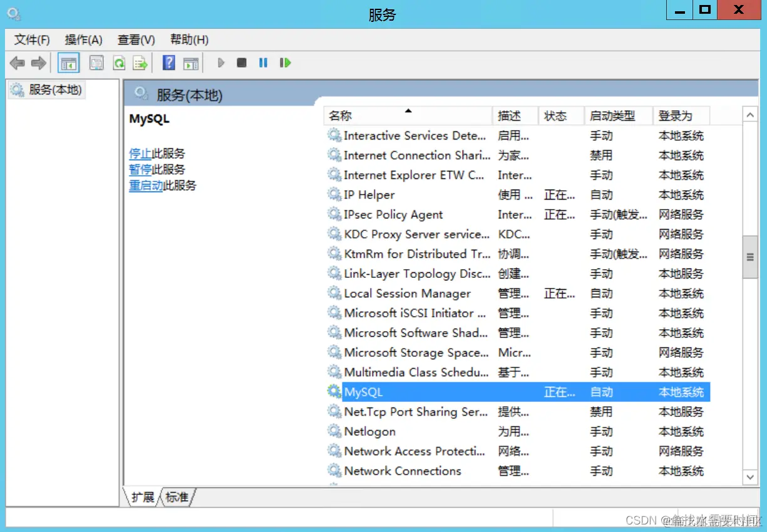
Task: Open the 帮助(H) menu
Action: [x=189, y=40]
